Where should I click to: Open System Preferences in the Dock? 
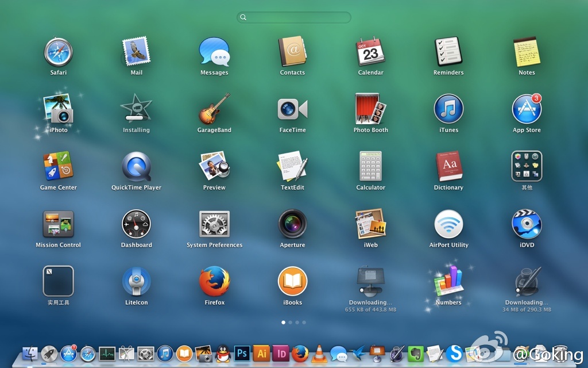(x=146, y=354)
